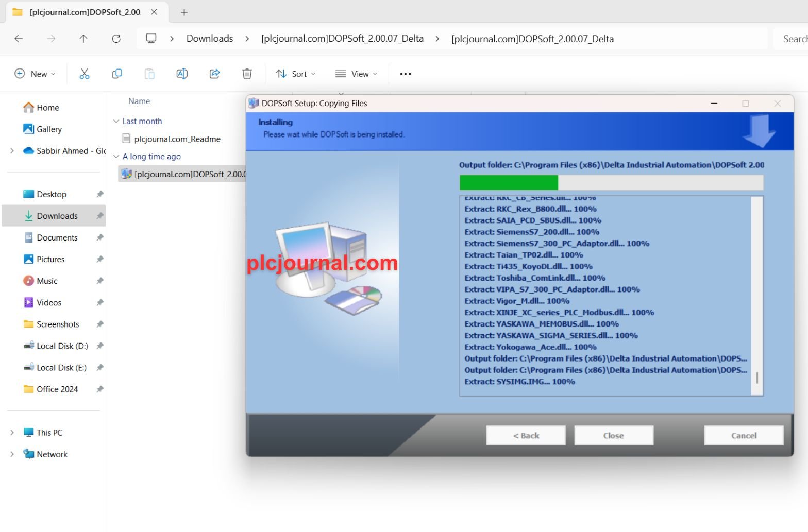This screenshot has height=532, width=808.
Task: Open the Screenshots folder in sidebar
Action: point(52,324)
